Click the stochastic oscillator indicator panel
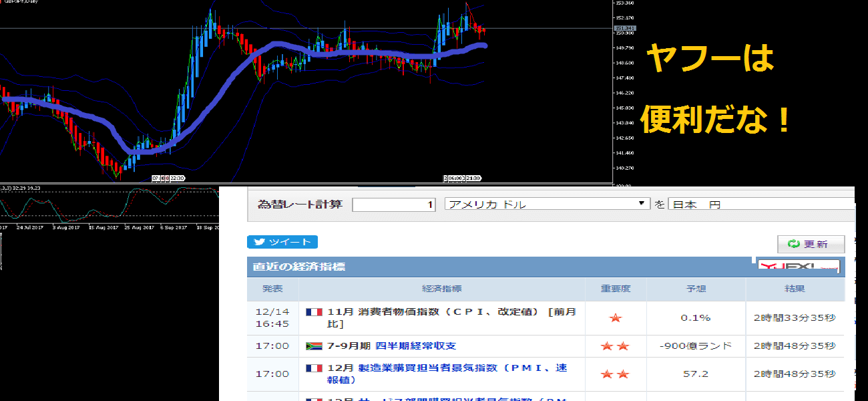Screen dimensions: 868x401 point(107,204)
